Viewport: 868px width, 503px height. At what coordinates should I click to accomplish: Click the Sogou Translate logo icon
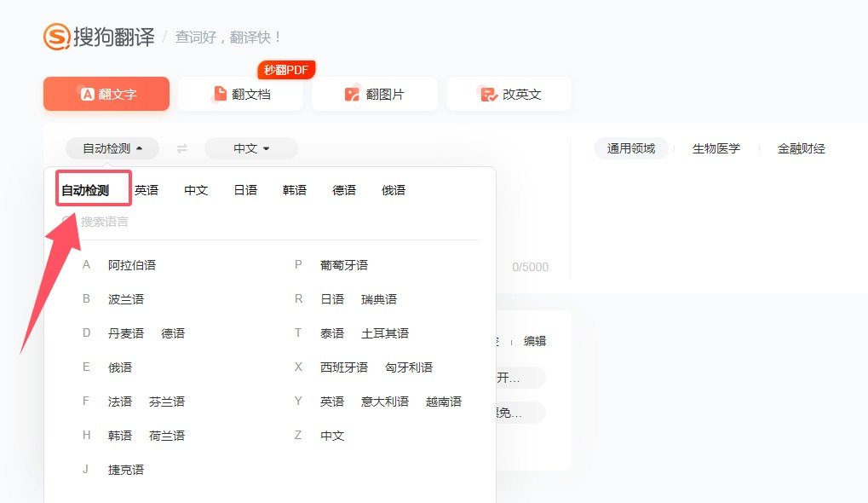(x=57, y=37)
